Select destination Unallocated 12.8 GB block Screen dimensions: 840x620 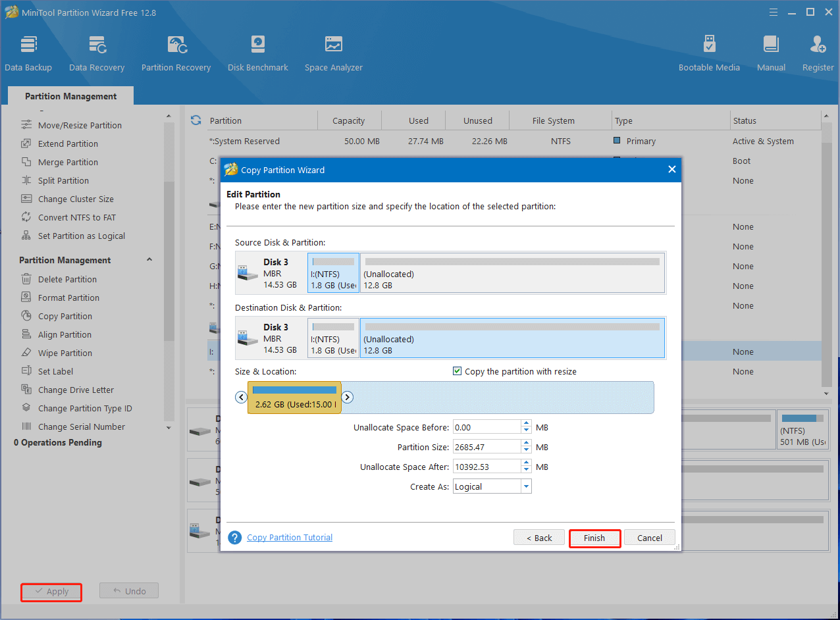click(512, 338)
